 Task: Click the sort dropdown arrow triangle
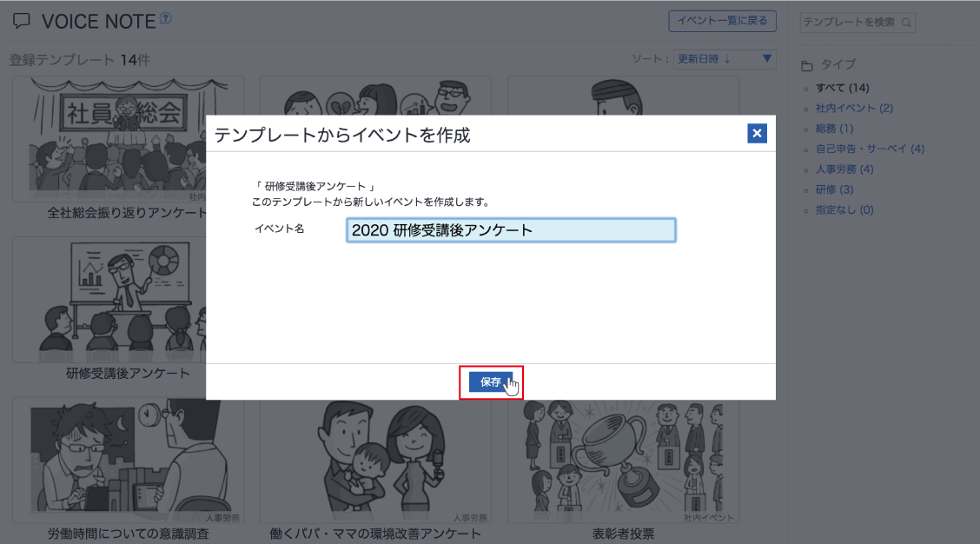pos(767,59)
